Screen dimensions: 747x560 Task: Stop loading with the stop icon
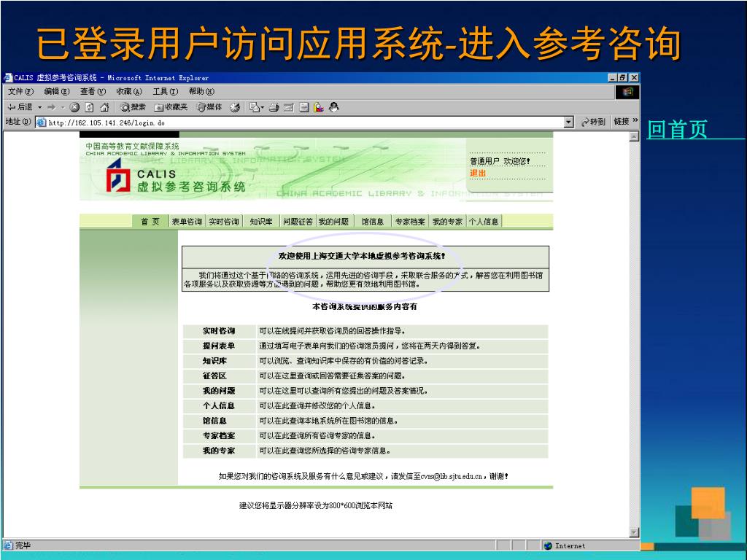[x=74, y=107]
